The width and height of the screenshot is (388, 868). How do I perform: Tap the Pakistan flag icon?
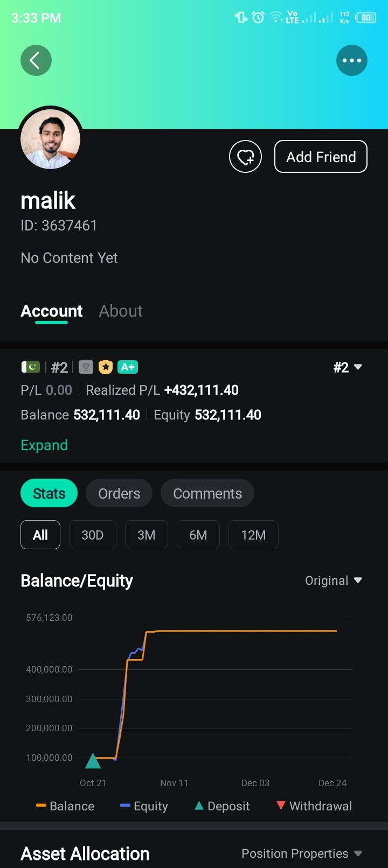click(x=31, y=367)
